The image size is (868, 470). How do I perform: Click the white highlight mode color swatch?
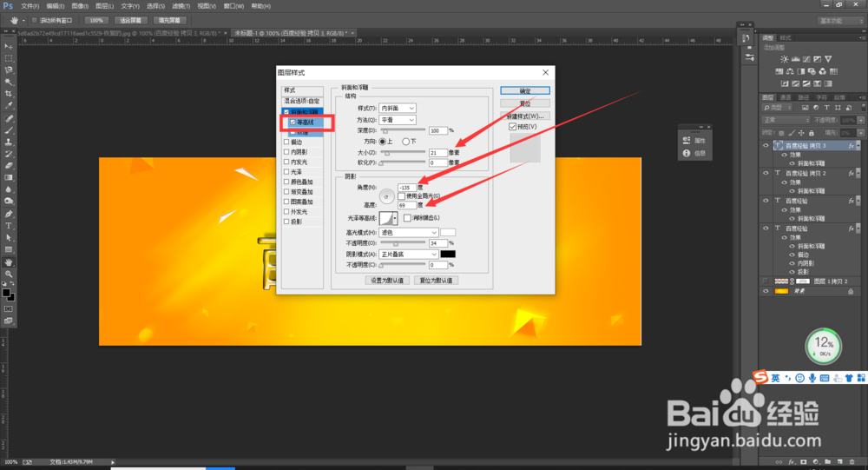click(x=448, y=232)
